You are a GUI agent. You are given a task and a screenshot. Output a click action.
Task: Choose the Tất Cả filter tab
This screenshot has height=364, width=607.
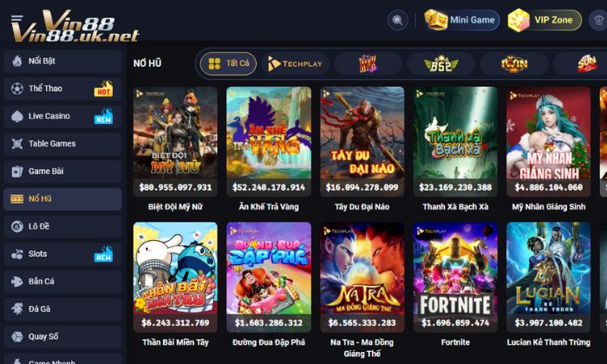point(228,63)
